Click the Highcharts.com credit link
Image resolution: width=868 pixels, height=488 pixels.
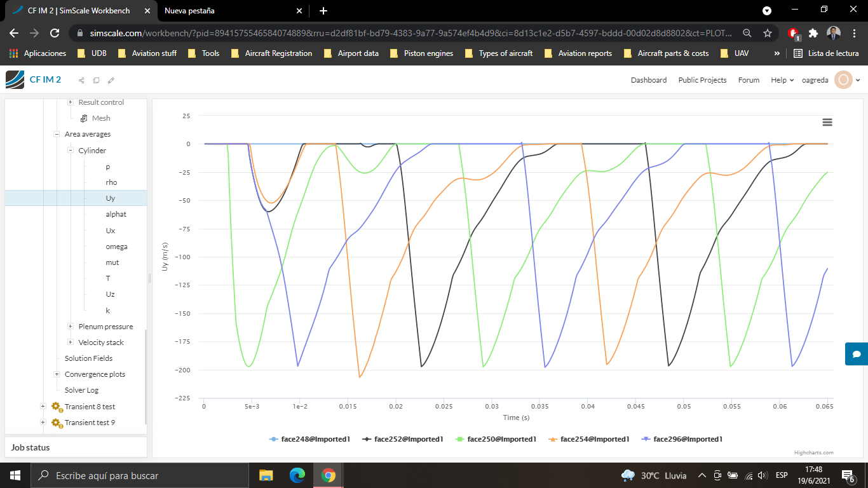(813, 453)
